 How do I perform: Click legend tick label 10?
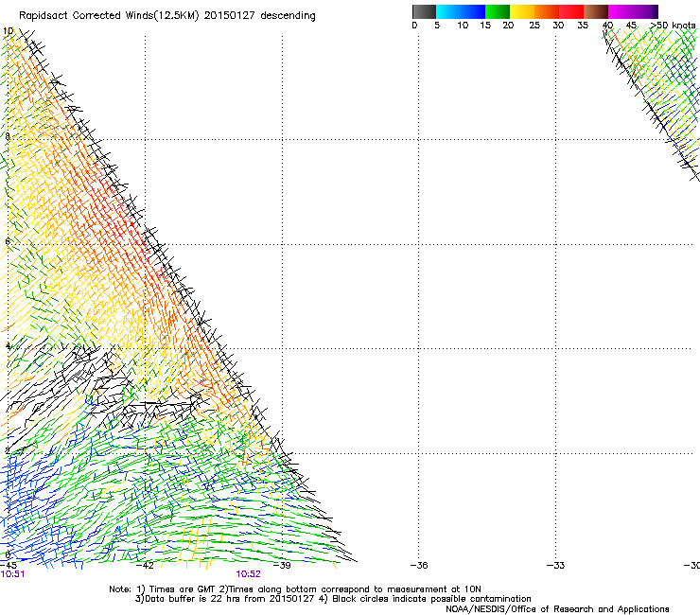tap(463, 26)
